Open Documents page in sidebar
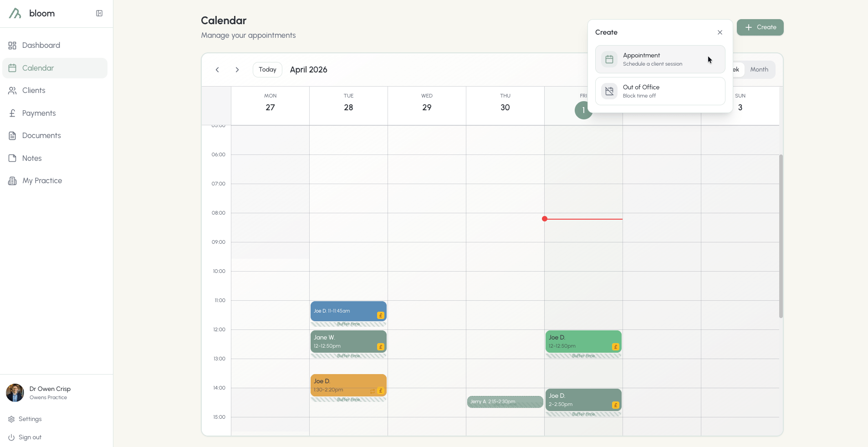This screenshot has width=868, height=447. pos(55,135)
